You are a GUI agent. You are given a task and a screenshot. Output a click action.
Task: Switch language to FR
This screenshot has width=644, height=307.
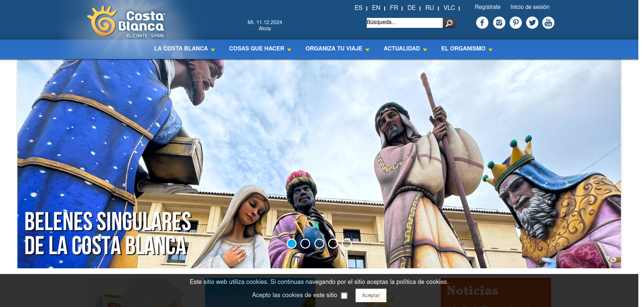394,8
